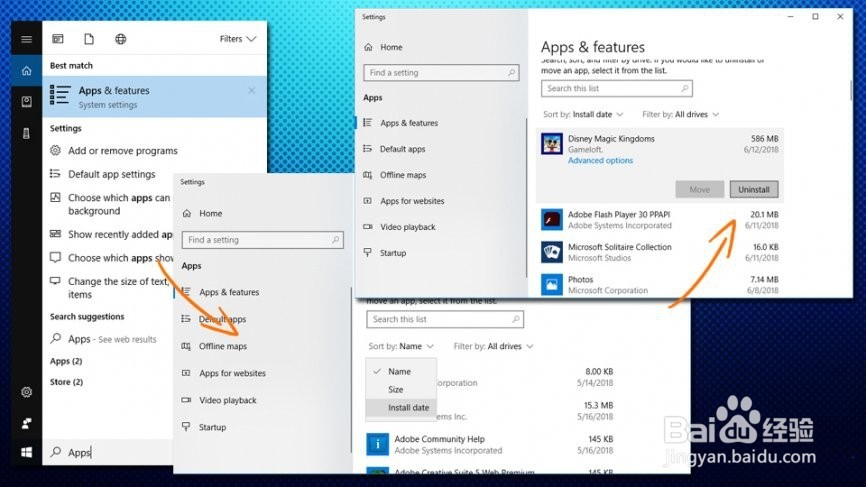The image size is (866, 487).
Task: Open Startup in middle Settings window
Action: [x=212, y=427]
